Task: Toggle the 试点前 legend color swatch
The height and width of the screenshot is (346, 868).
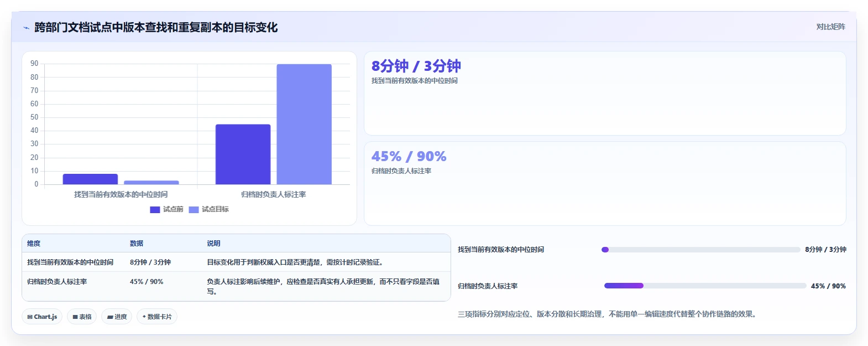Action: (x=155, y=209)
